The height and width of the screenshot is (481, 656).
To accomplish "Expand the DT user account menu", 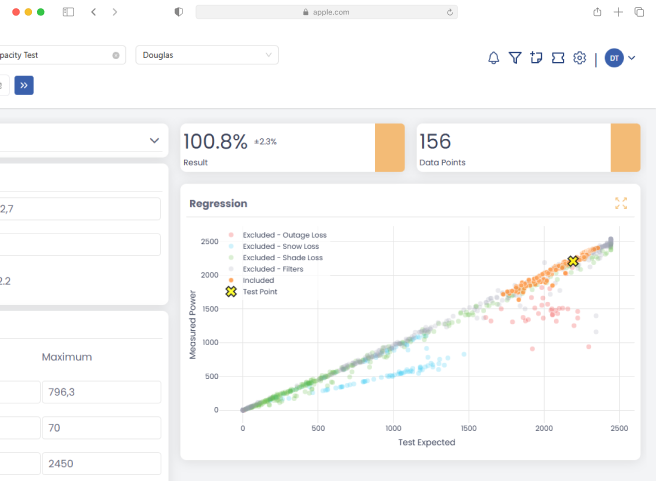I will click(620, 58).
